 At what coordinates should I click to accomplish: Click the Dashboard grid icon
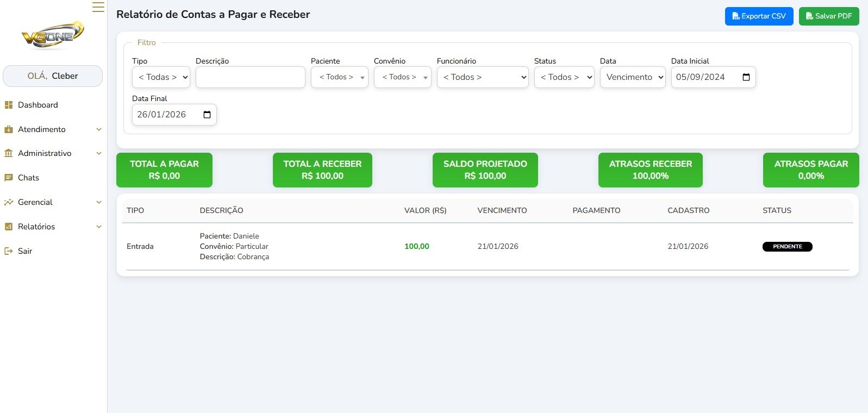click(9, 105)
